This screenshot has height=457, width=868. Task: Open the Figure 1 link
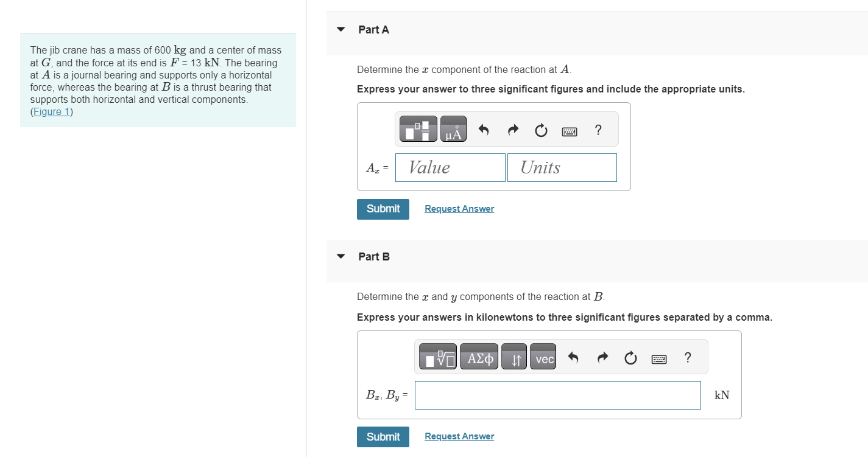[x=51, y=111]
